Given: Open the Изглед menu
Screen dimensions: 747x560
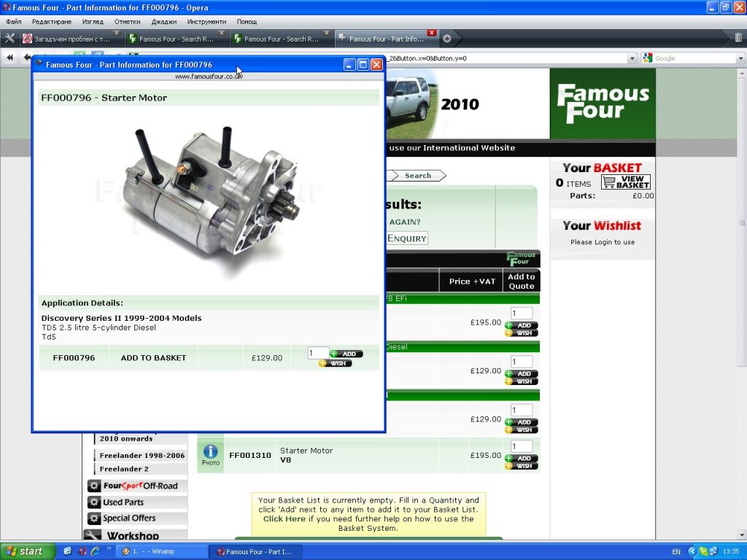Looking at the screenshot, I should tap(93, 21).
